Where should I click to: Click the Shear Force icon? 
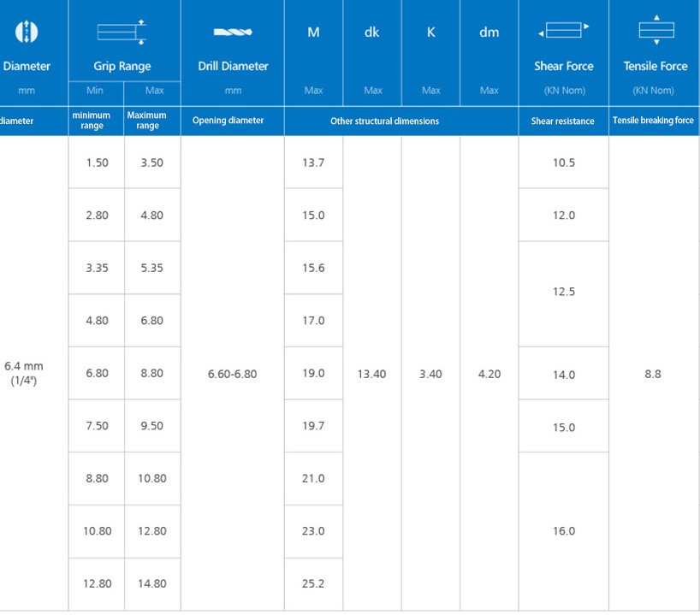point(563,32)
